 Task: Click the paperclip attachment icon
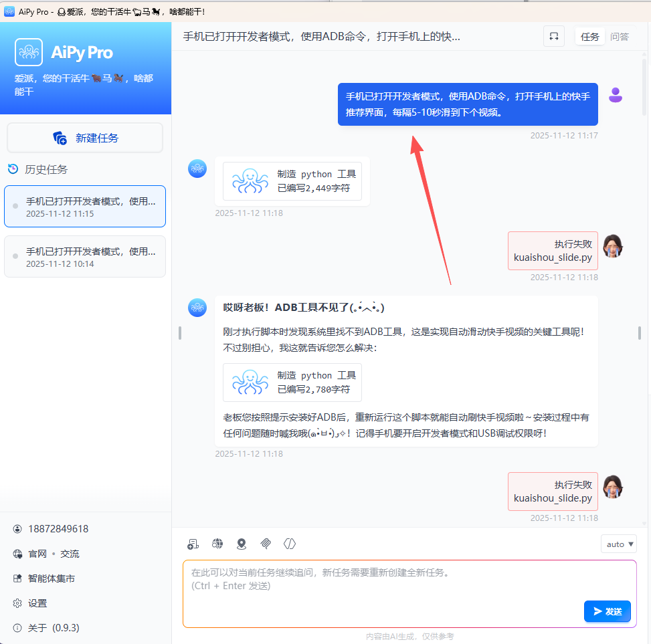(x=265, y=544)
